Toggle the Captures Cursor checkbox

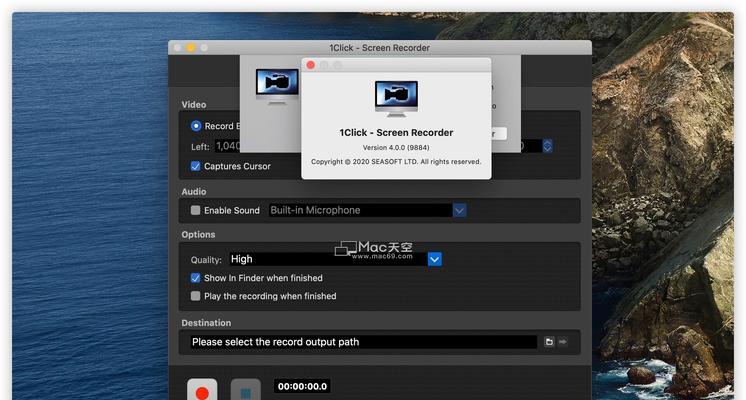pyautogui.click(x=196, y=166)
